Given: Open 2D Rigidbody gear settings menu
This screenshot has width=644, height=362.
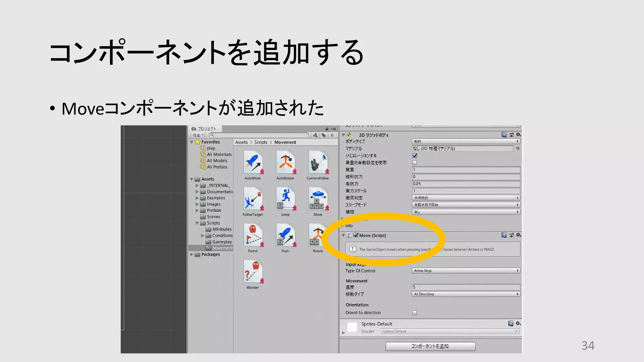Looking at the screenshot, I should pyautogui.click(x=519, y=135).
